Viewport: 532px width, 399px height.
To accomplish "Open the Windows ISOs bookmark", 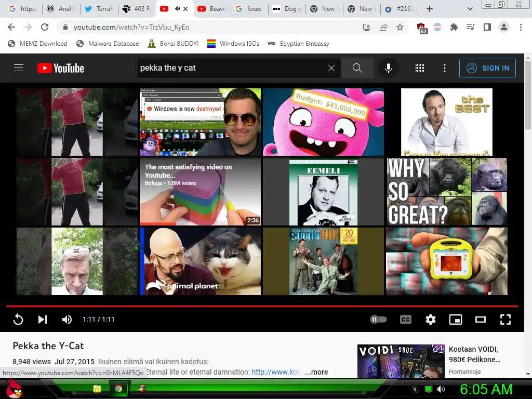I will (x=233, y=44).
